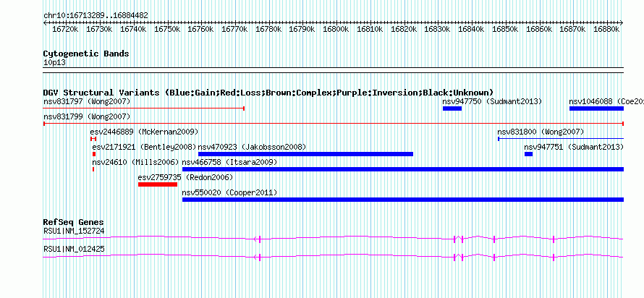Click the nsv947751 (Sudmant2013) label
The image size is (644, 298).
(x=574, y=147)
